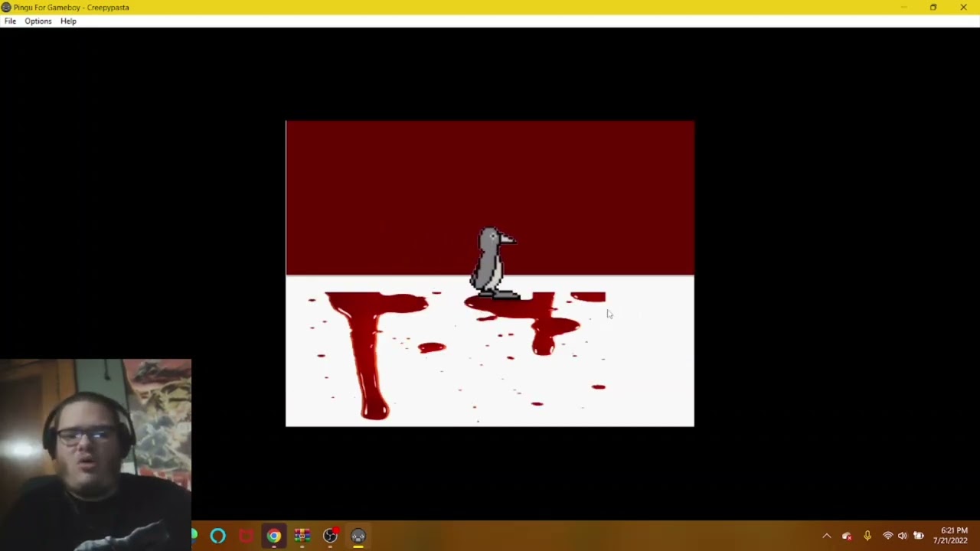This screenshot has width=980, height=551.
Task: Click the gray penguin in the game
Action: coord(495,263)
